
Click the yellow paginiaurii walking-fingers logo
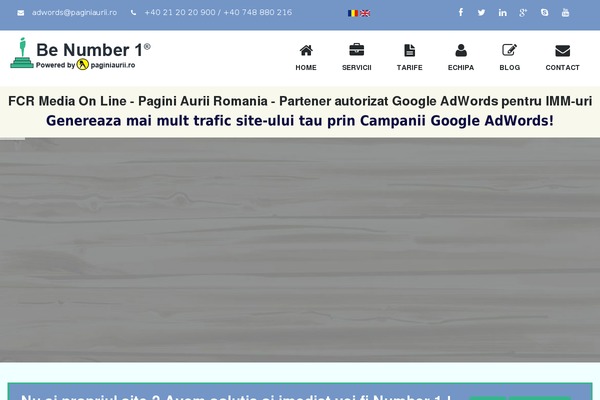click(x=82, y=64)
